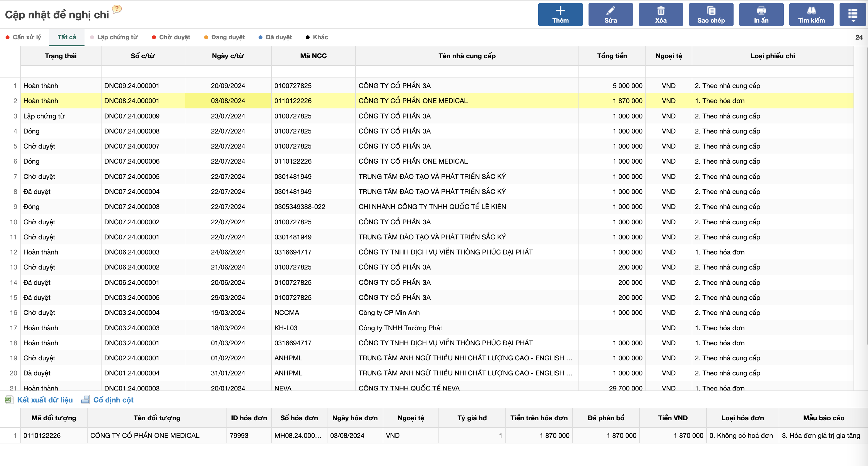Switch to Lập chứng từ tab
This screenshot has height=466, width=868.
coord(114,37)
